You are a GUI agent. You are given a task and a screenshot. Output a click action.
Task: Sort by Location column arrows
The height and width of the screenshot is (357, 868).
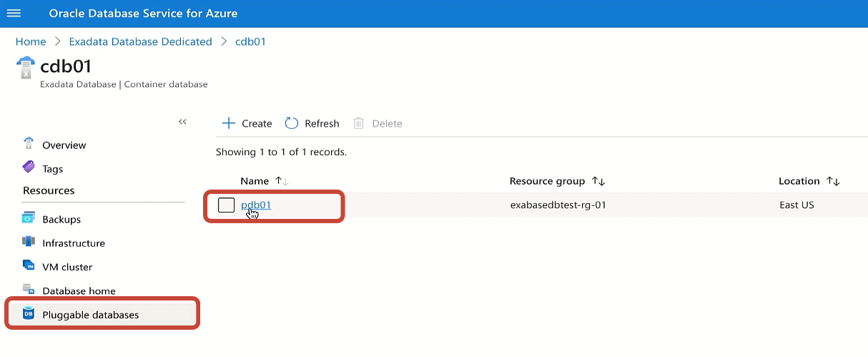pos(833,181)
